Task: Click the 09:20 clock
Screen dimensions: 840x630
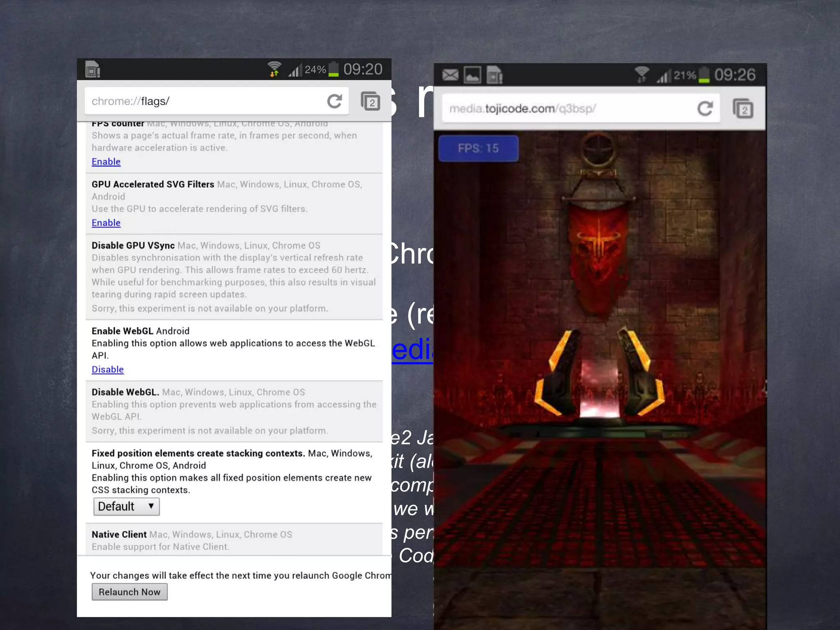Action: pos(363,69)
